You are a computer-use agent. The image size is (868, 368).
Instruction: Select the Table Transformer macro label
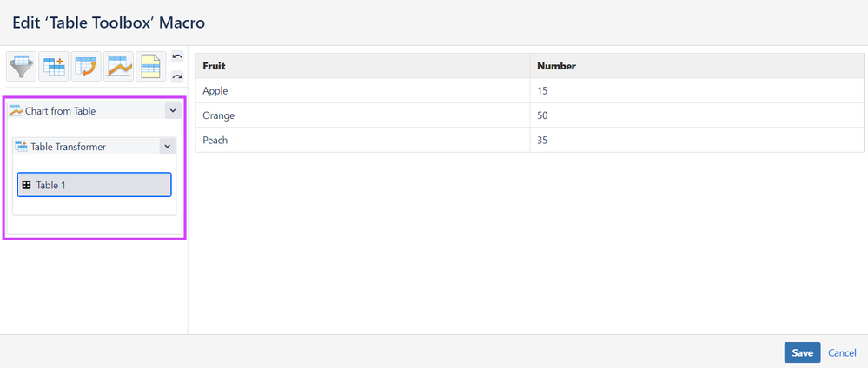coord(69,147)
